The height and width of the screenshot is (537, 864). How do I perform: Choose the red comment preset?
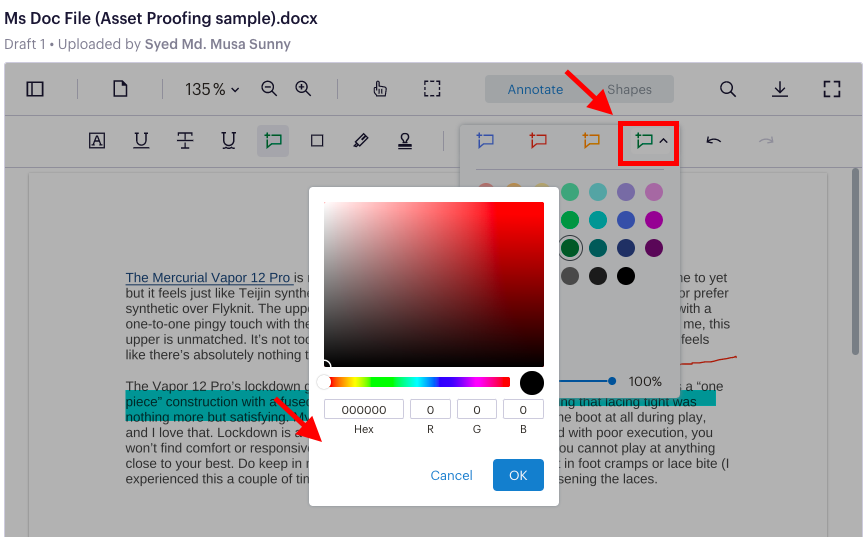pos(538,140)
